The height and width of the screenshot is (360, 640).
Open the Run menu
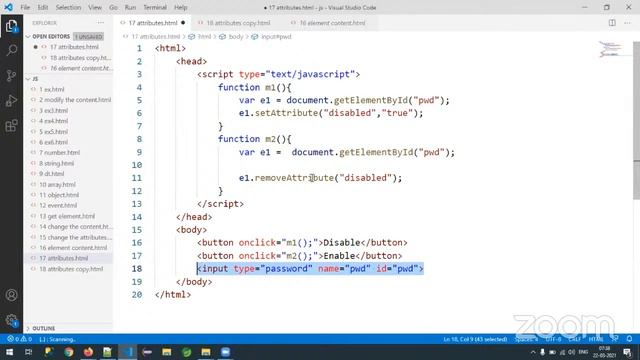pyautogui.click(x=130, y=7)
